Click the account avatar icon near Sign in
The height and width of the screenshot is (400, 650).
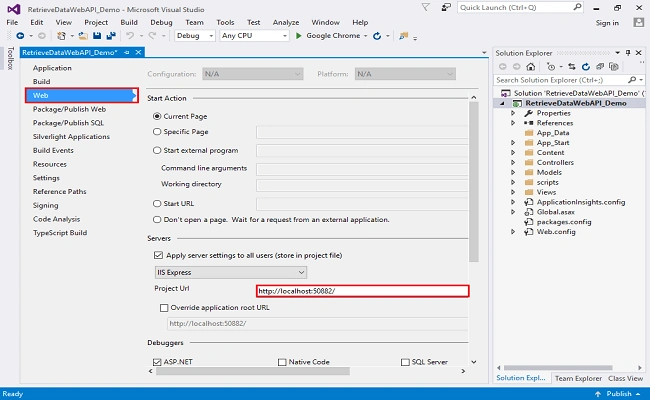[638, 22]
